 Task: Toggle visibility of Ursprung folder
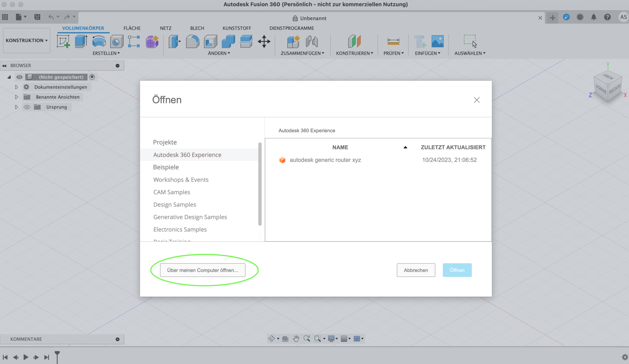pyautogui.click(x=27, y=107)
